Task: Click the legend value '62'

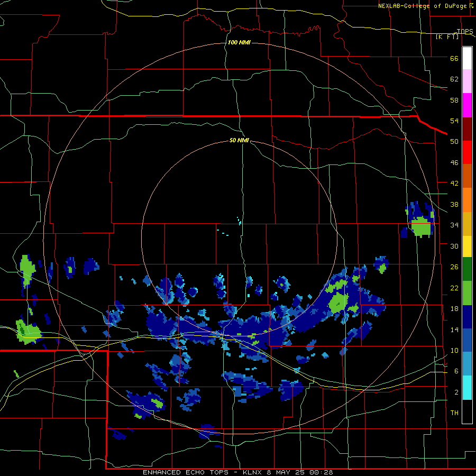Action: point(454,79)
